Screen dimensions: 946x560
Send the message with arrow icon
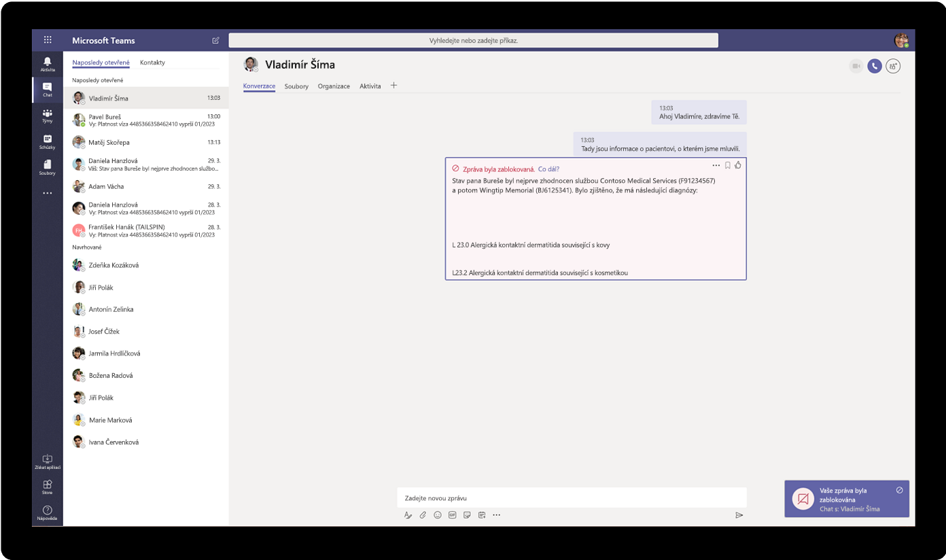[739, 515]
